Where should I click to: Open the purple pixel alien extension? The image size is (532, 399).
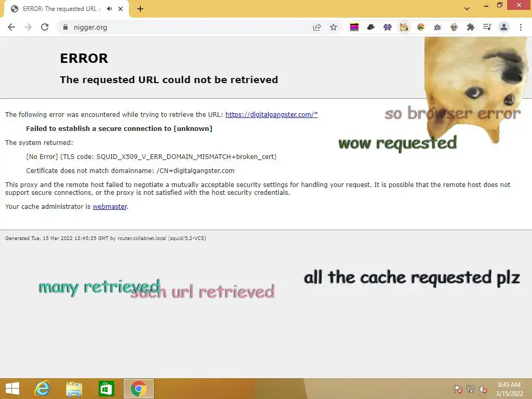click(388, 27)
